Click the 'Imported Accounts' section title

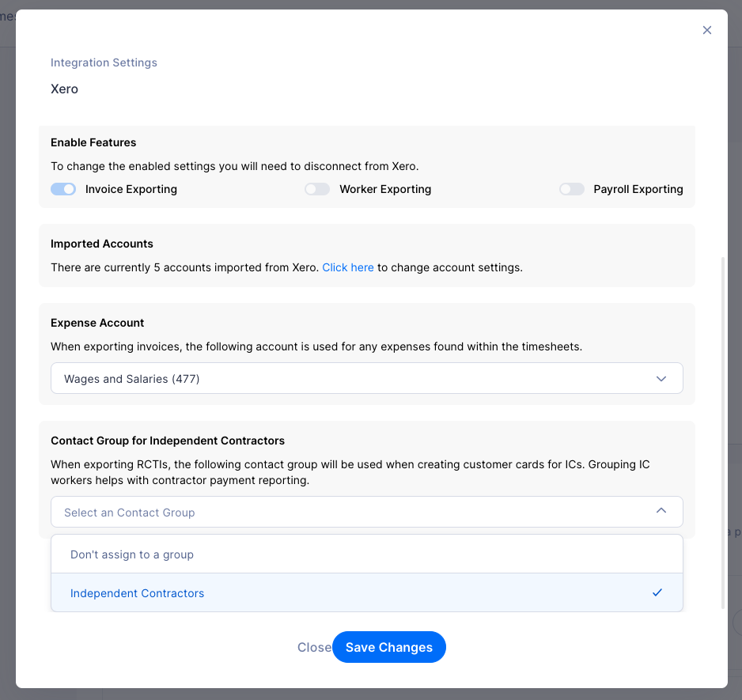click(102, 244)
